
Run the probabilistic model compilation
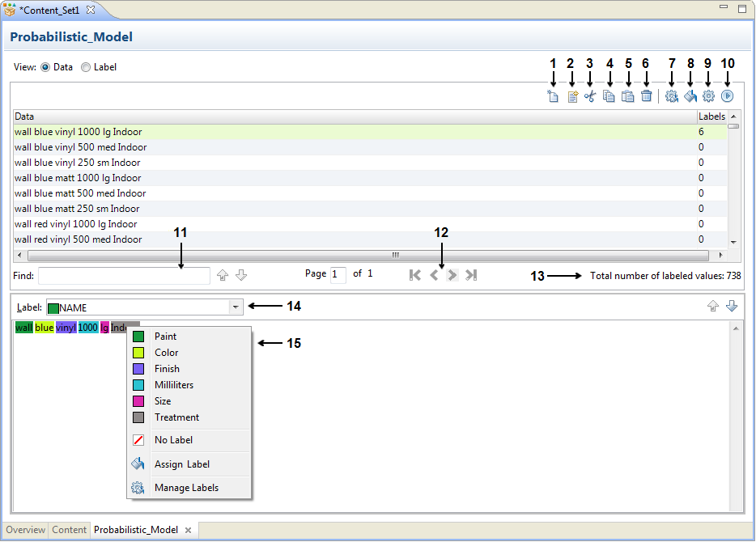point(727,95)
